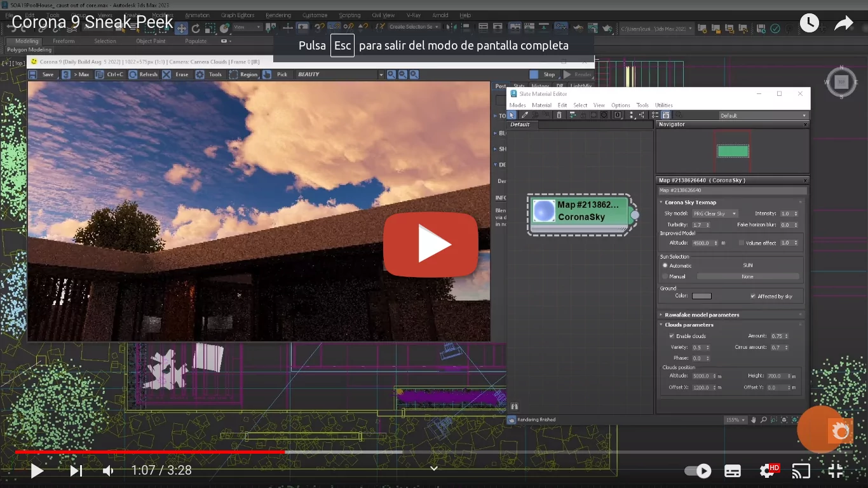
Task: Click YouTube Watch later clock icon
Action: click(x=809, y=24)
